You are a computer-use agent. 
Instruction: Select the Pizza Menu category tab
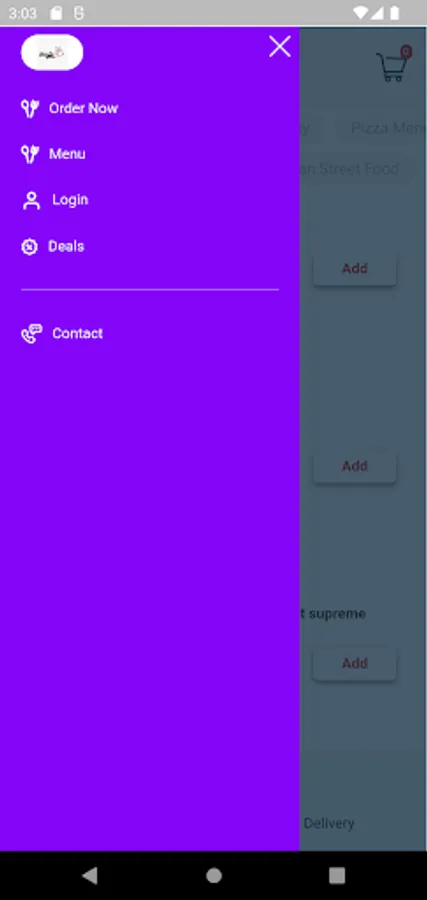385,127
